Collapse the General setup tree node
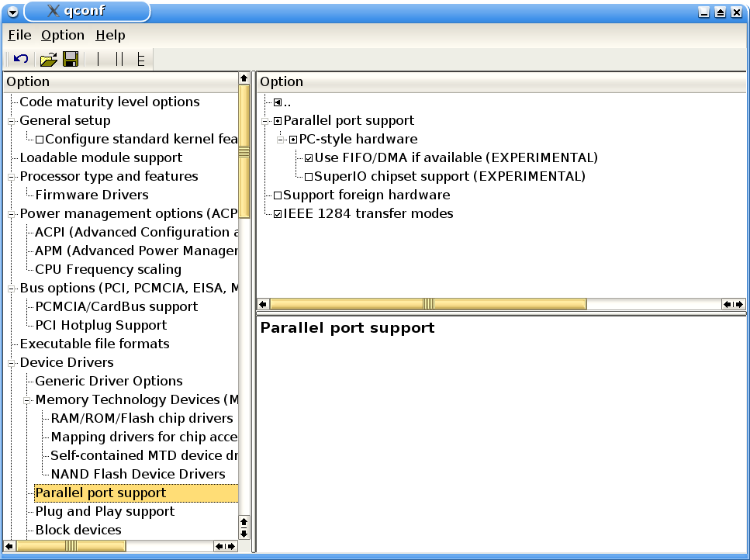This screenshot has width=750, height=560. tap(12, 121)
